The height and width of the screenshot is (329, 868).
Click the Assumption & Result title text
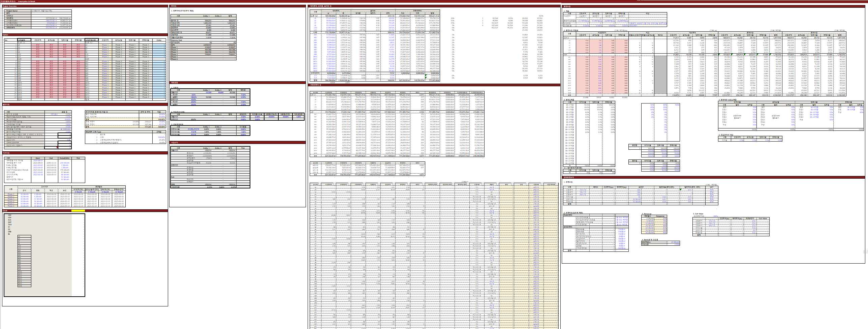coord(27,1)
